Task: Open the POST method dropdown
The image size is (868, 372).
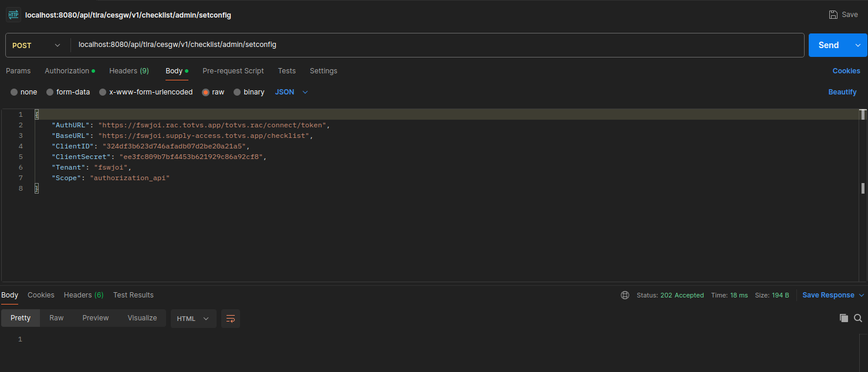Action: click(36, 45)
